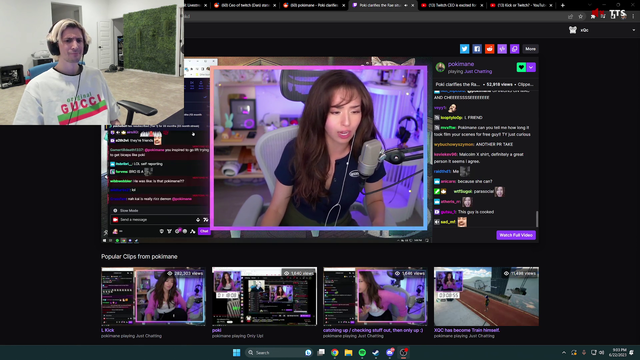
Task: Open the pokimane channel name link
Action: pyautogui.click(x=461, y=64)
